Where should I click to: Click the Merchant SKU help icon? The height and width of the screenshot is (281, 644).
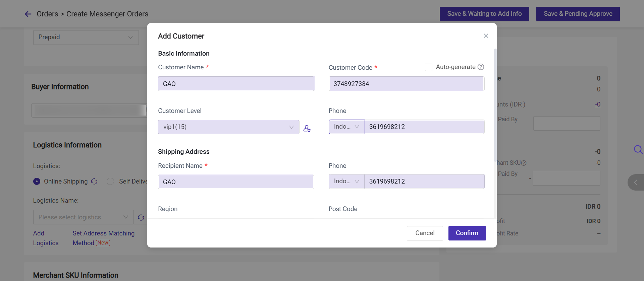[x=524, y=163]
